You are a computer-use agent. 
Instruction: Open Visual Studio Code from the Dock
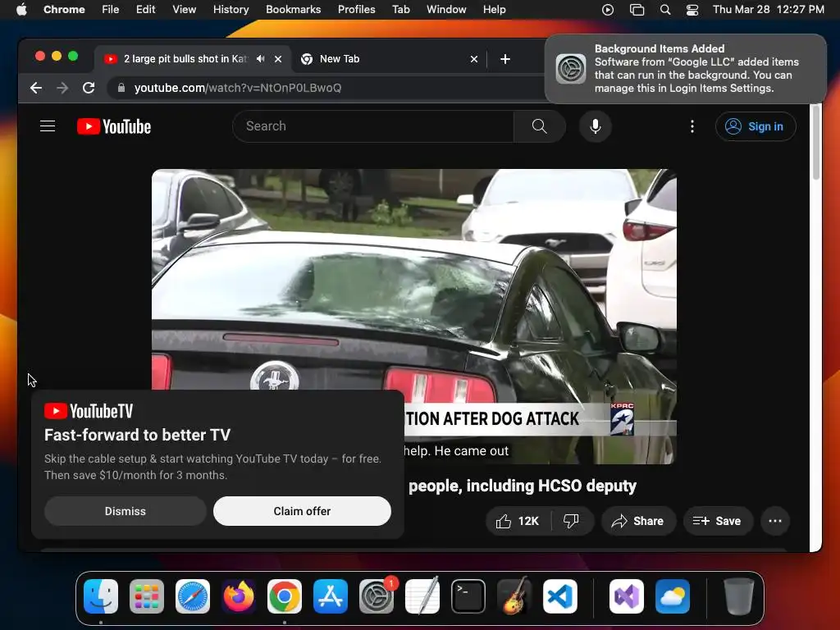(559, 596)
